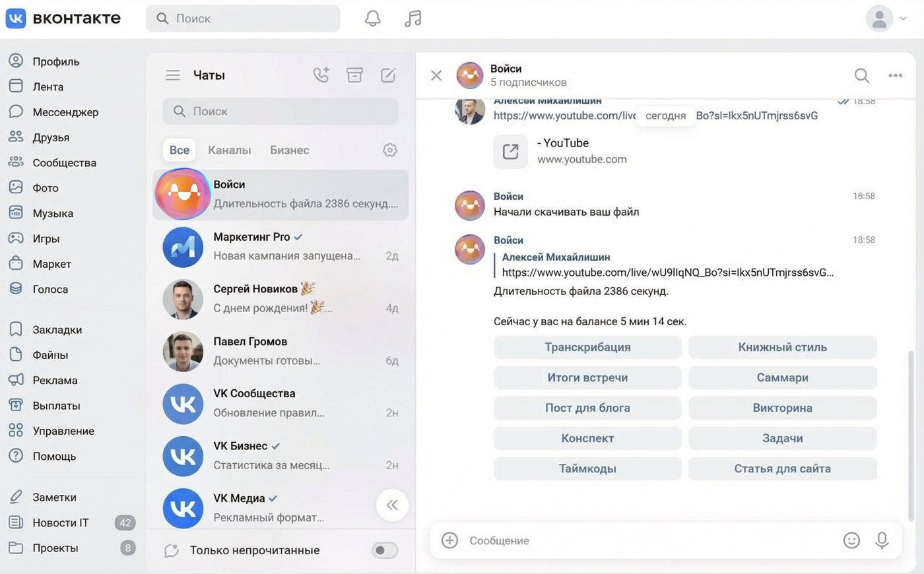This screenshot has width=924, height=574.
Task: Open Проекты folder with 8 badge
Action: point(71,548)
